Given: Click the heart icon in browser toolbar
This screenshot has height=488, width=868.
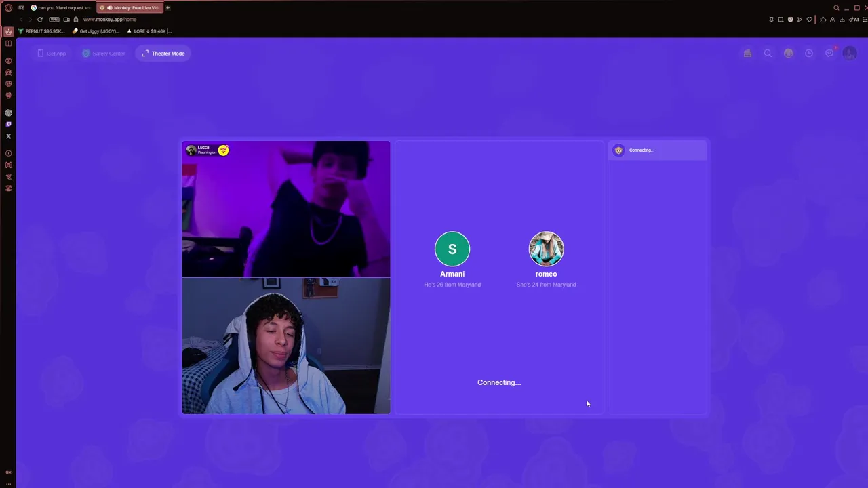Looking at the screenshot, I should [x=809, y=20].
